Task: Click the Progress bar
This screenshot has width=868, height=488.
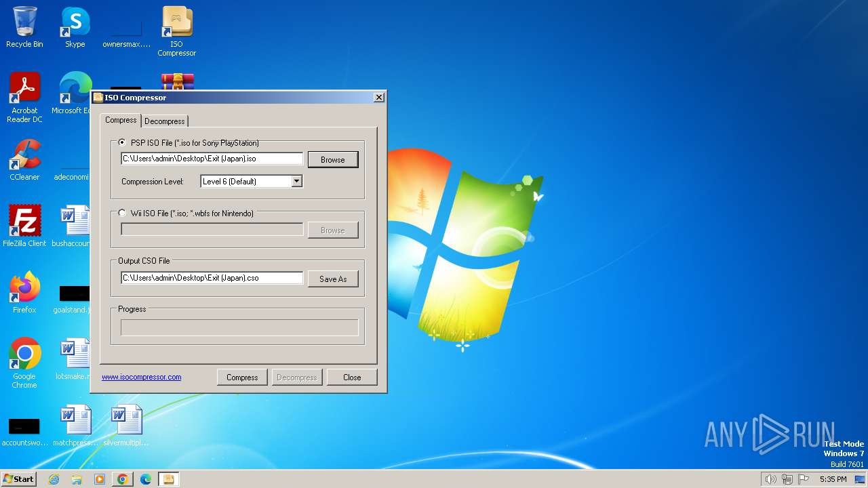Action: click(239, 327)
